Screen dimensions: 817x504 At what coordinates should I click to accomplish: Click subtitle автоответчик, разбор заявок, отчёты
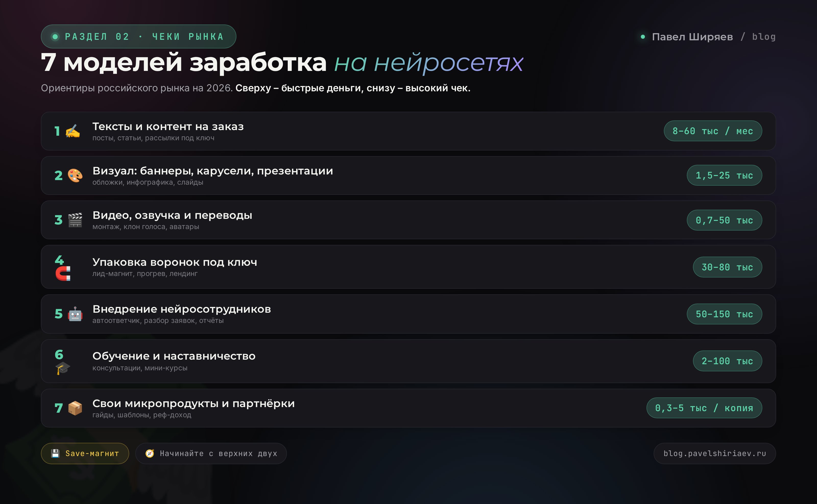(158, 321)
